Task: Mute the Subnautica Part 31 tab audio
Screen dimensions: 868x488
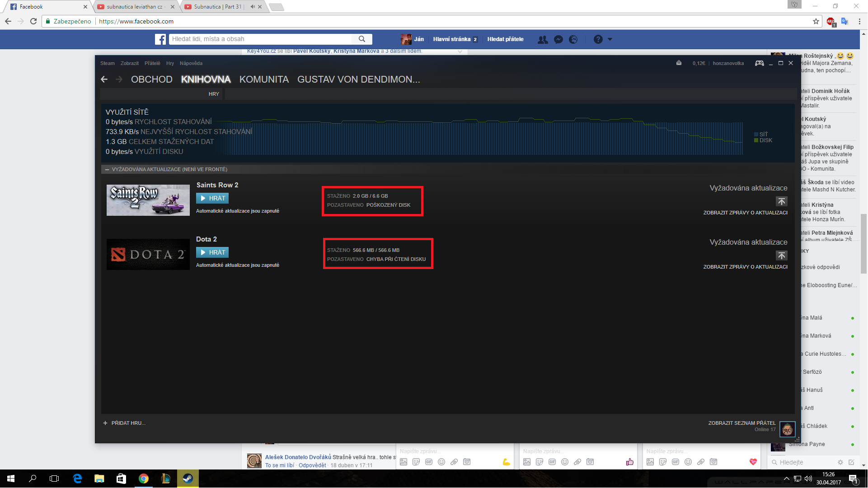Action: [x=252, y=7]
